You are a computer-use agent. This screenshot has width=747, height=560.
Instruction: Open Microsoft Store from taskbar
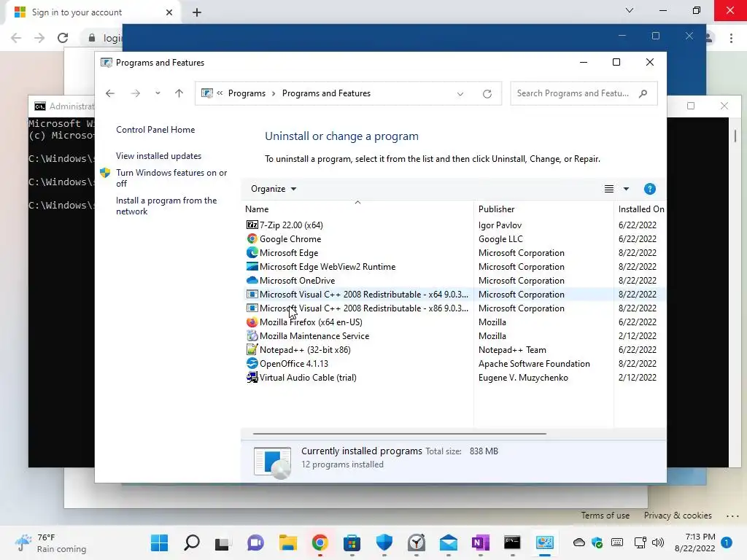coord(352,542)
